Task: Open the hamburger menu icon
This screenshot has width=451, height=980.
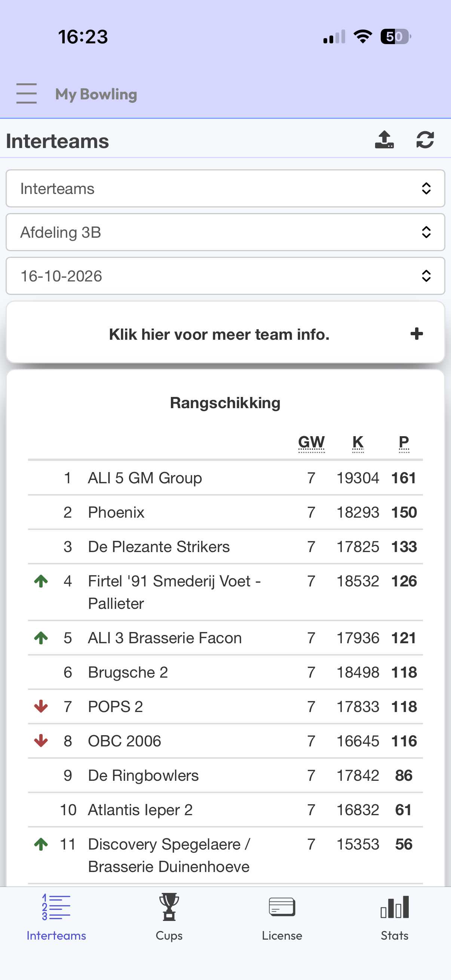Action: tap(27, 93)
